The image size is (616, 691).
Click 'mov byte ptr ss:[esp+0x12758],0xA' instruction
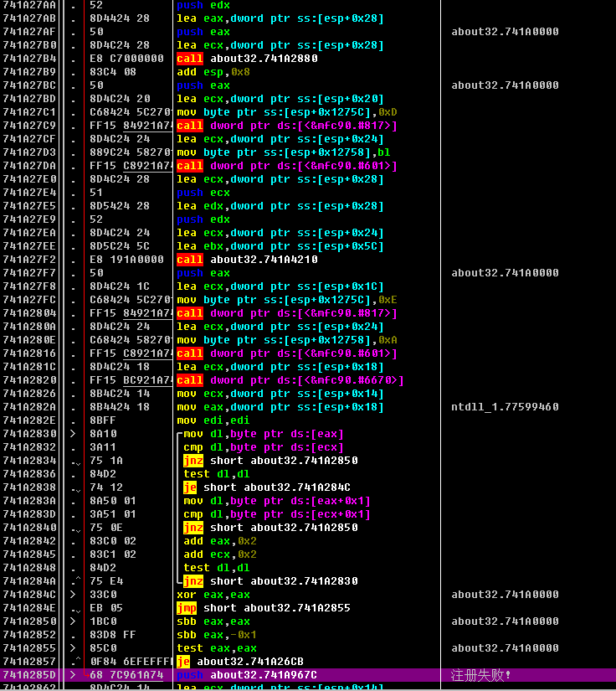[286, 340]
